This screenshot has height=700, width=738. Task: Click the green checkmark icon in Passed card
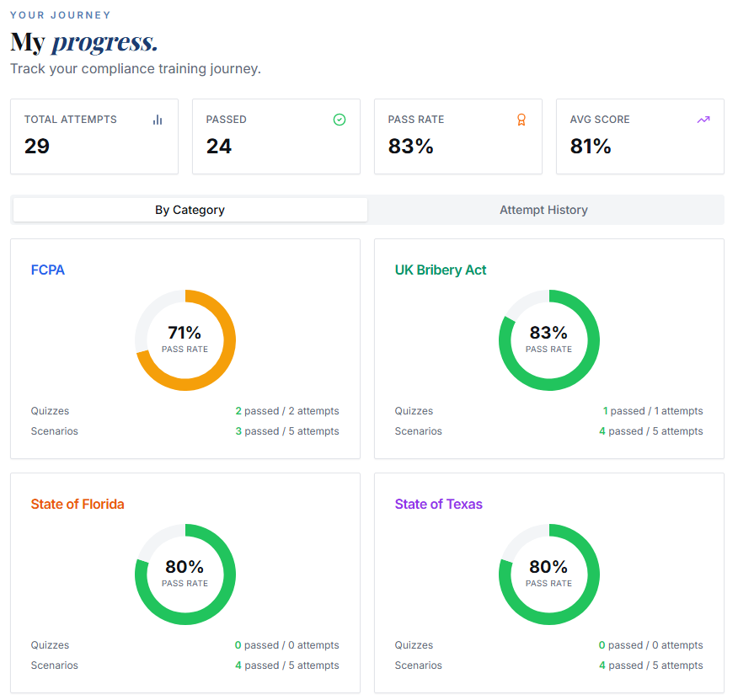point(340,120)
